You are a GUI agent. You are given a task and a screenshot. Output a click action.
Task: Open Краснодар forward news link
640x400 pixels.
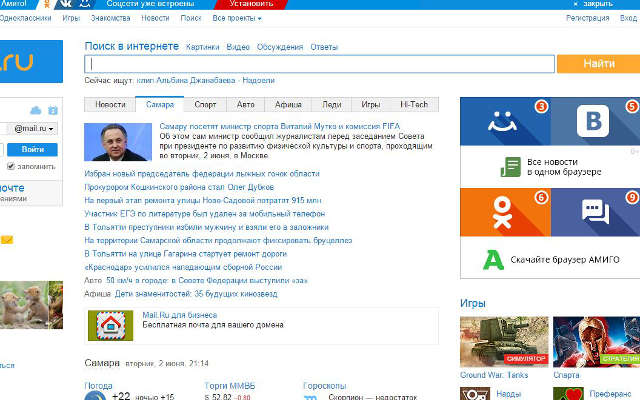coord(183,267)
